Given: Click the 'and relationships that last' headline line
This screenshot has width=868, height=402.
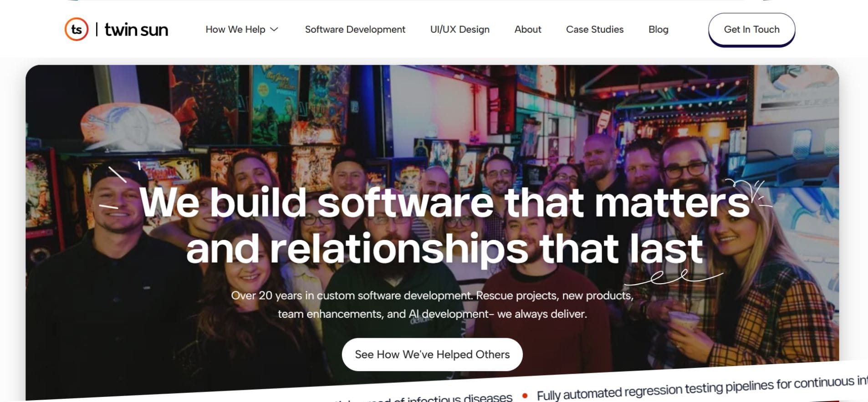Looking at the screenshot, I should click(x=444, y=249).
